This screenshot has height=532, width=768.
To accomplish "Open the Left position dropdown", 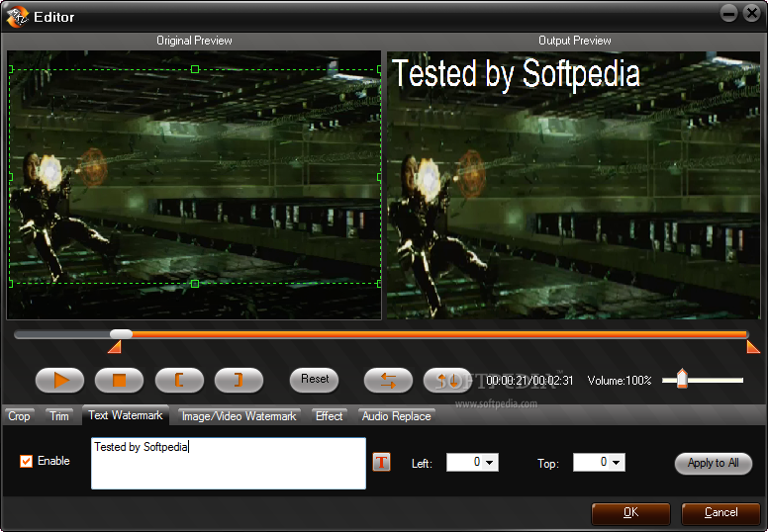I will (x=489, y=462).
